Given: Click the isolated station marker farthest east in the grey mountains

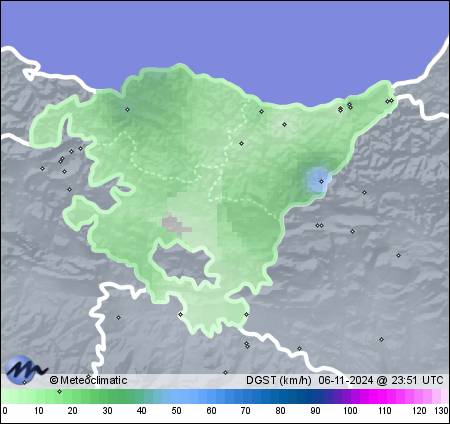Looking at the screenshot, I should pyautogui.click(x=398, y=255).
